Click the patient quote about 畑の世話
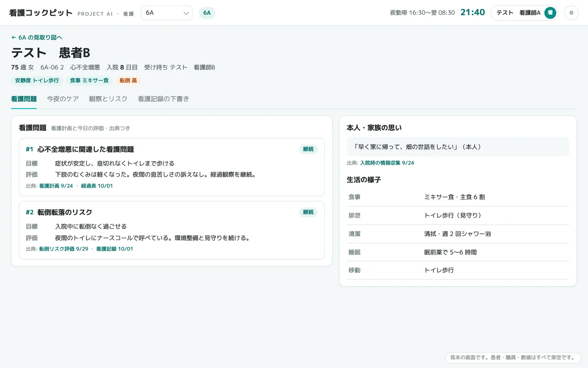The width and height of the screenshot is (588, 368). [458, 147]
